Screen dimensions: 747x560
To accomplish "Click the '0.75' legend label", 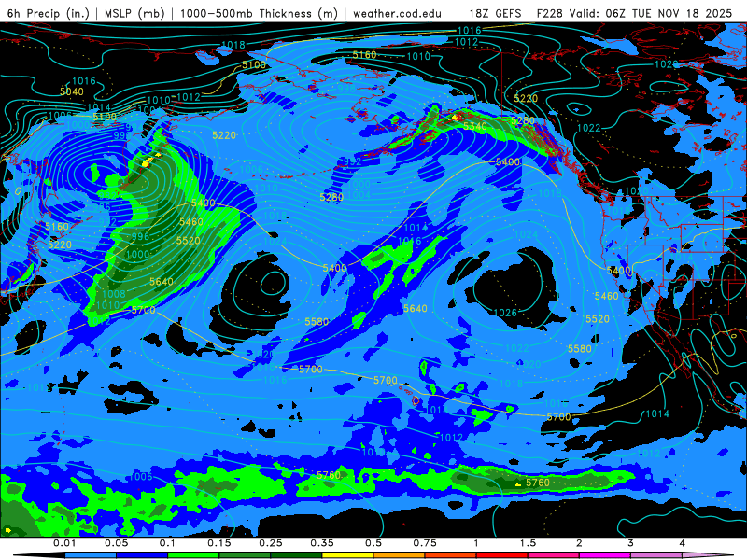I will coord(425,543).
